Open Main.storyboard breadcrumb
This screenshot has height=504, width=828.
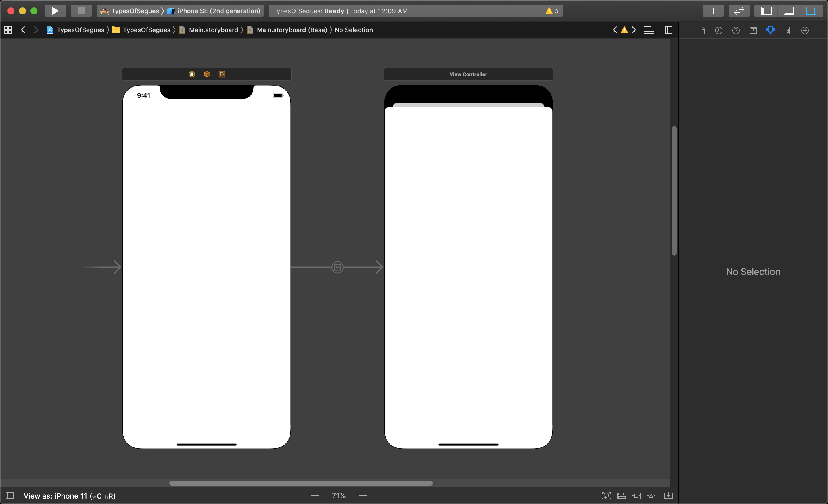(208, 30)
